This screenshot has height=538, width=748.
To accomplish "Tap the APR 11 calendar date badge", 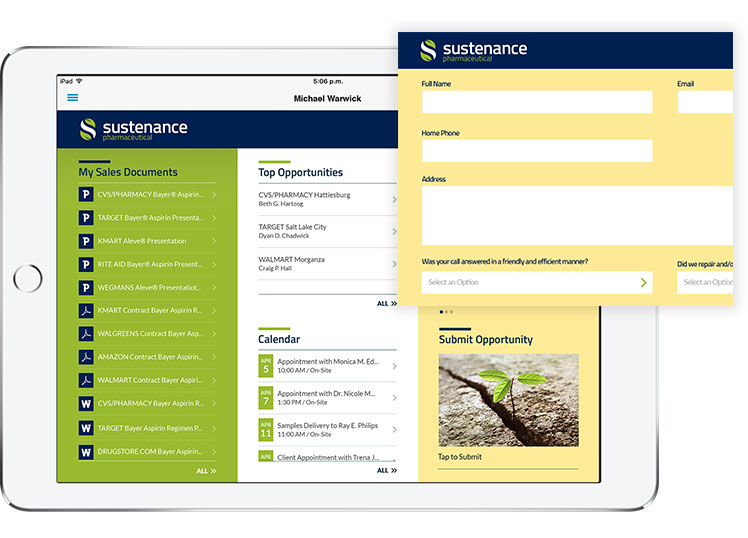I will click(x=266, y=430).
